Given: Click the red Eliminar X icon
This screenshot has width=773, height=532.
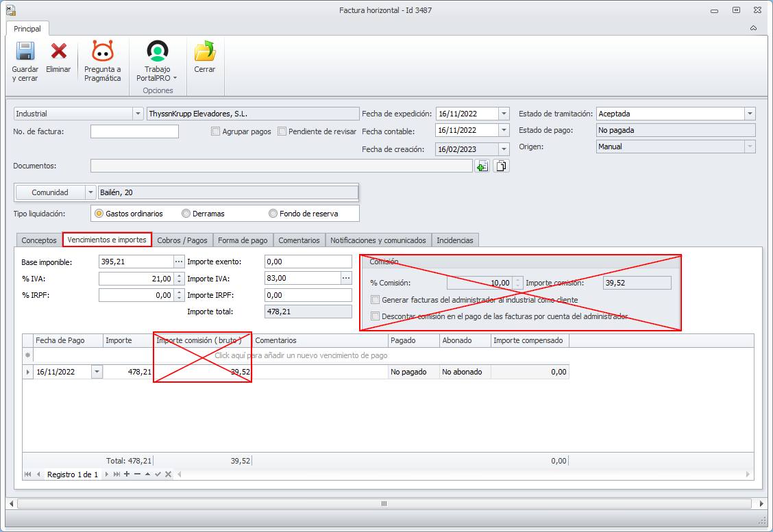Looking at the screenshot, I should (x=58, y=52).
